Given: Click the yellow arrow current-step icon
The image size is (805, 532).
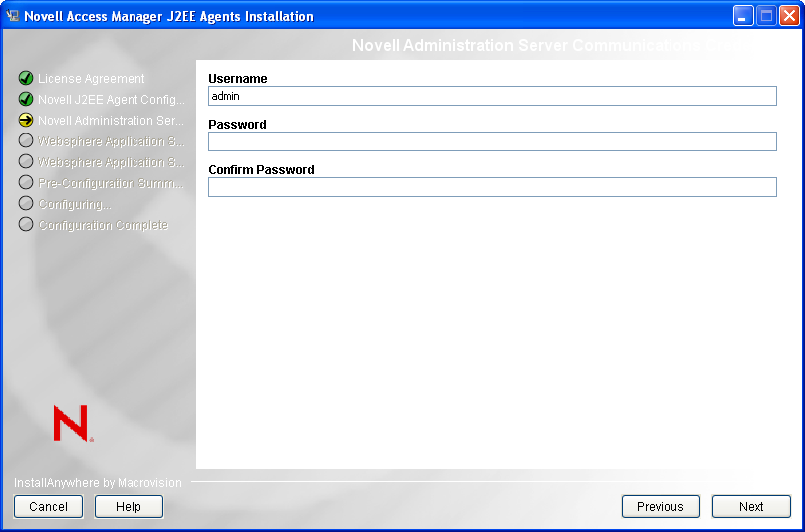Looking at the screenshot, I should (x=26, y=120).
